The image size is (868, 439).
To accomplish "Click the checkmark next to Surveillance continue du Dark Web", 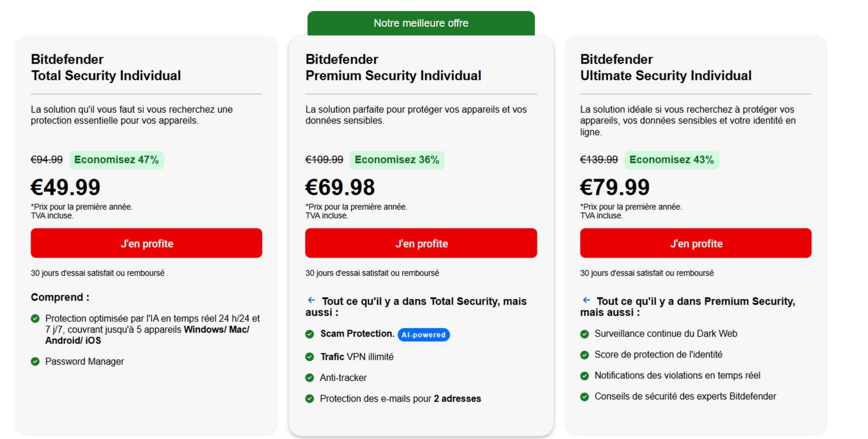I will (x=585, y=334).
